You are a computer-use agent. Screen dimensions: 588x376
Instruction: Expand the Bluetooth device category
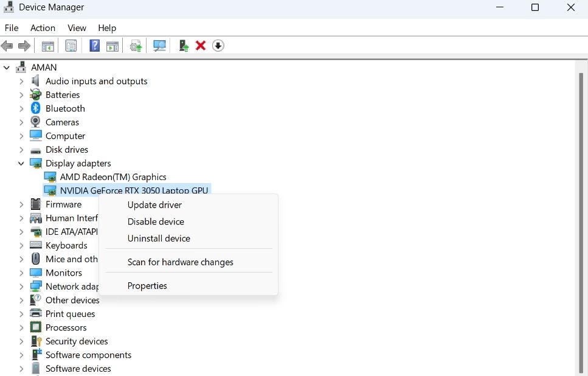(x=20, y=108)
